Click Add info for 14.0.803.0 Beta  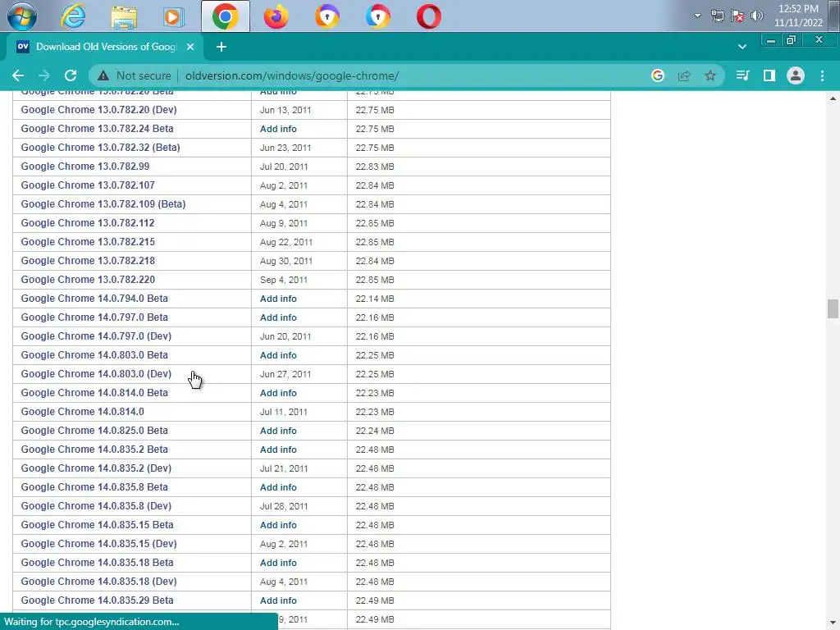click(x=278, y=355)
